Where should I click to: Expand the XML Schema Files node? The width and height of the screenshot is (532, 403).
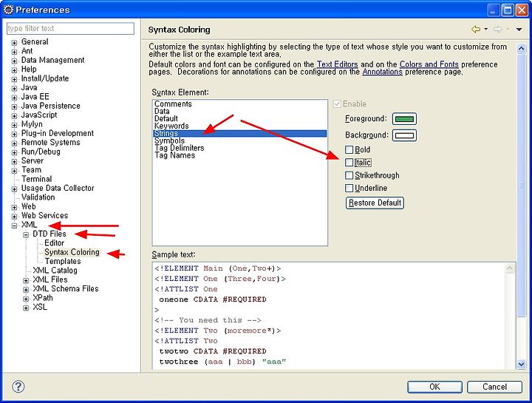26,290
